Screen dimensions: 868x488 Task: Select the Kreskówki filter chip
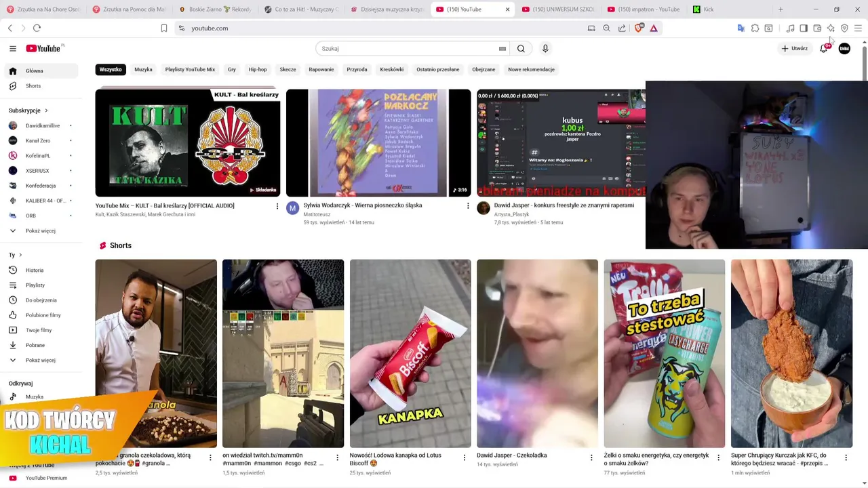coord(392,69)
